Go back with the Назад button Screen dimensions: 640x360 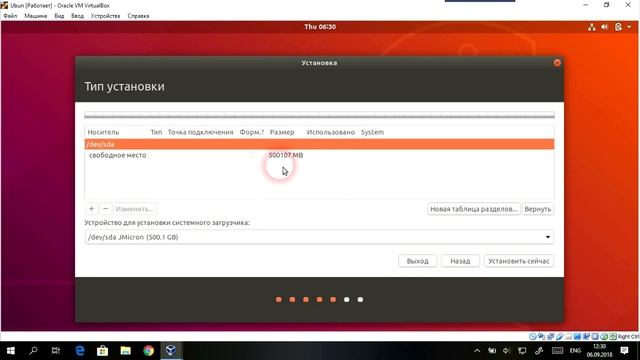(x=460, y=261)
